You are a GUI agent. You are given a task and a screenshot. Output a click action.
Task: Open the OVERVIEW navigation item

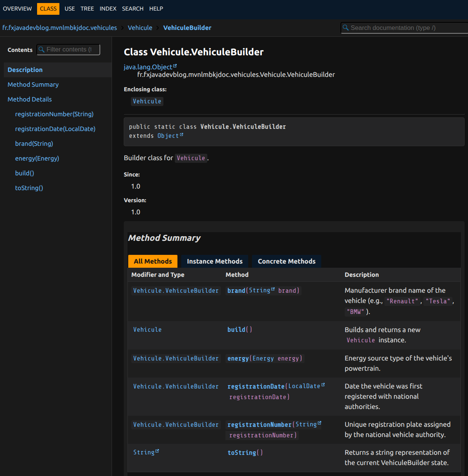tap(17, 9)
